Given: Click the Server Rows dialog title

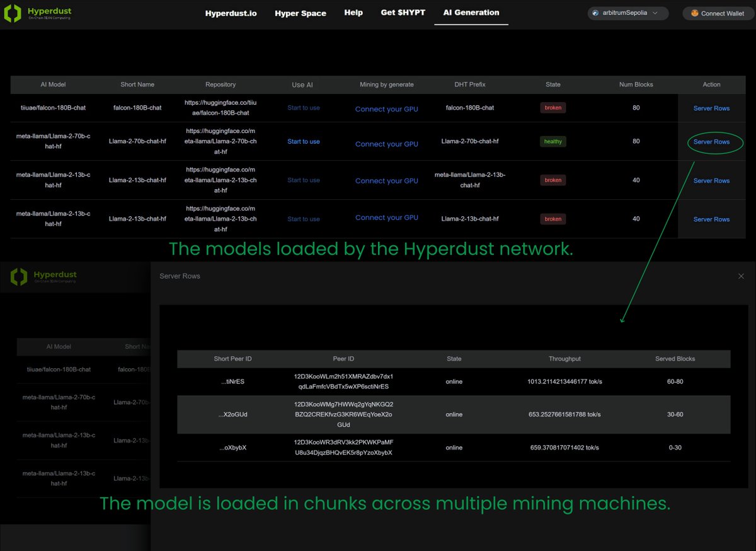Looking at the screenshot, I should 180,276.
